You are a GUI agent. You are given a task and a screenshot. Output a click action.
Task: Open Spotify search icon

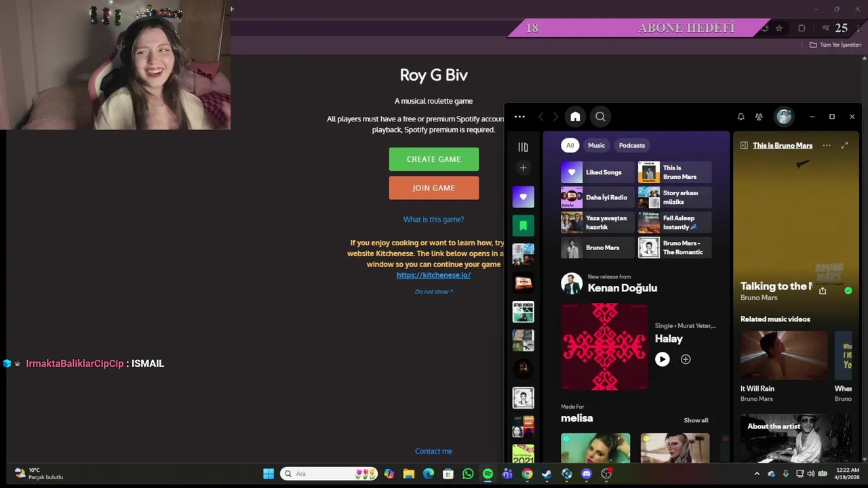[600, 117]
